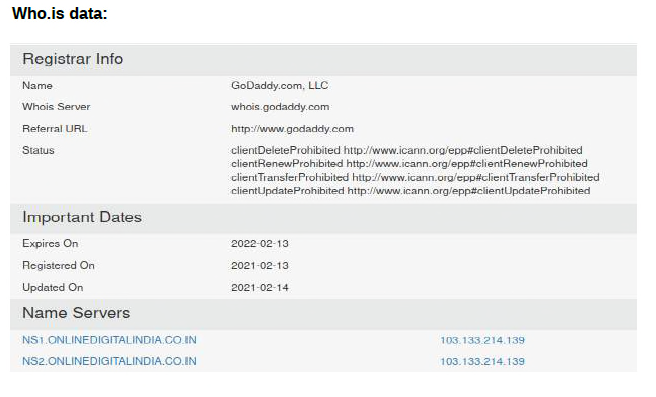656x397 pixels.
Task: Click the 'Referral URL' field label
Action: point(55,129)
